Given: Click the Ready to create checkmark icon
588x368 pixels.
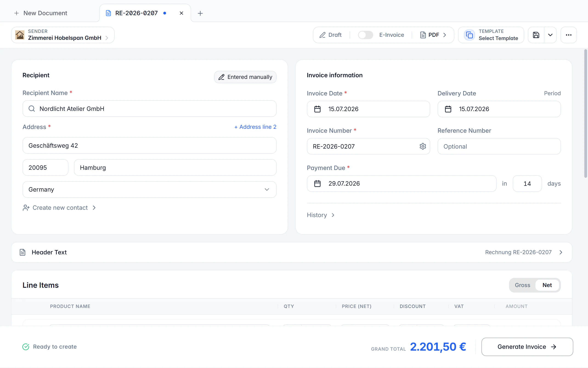Looking at the screenshot, I should point(26,347).
